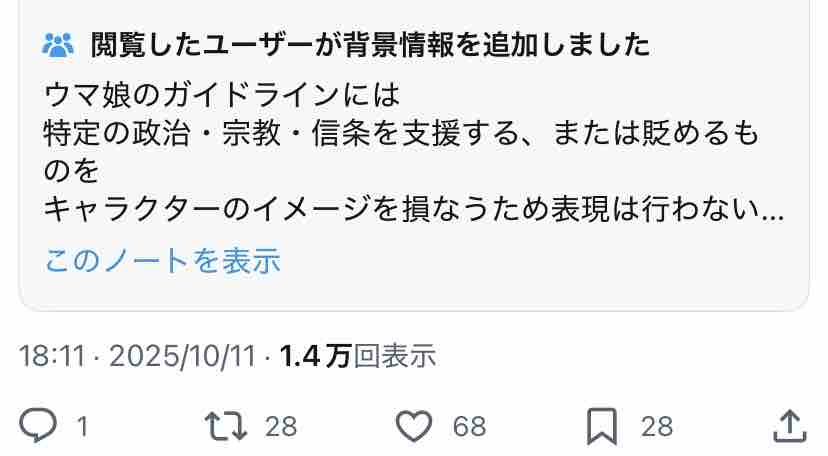Image resolution: width=828 pixels, height=456 pixels.
Task: Repost this post using the retweet icon
Action: tap(225, 426)
